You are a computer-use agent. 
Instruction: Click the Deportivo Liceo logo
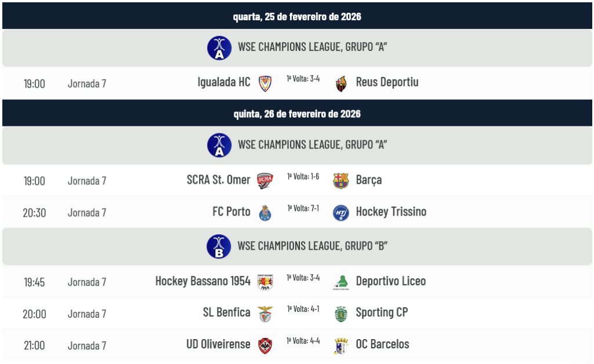[341, 282]
